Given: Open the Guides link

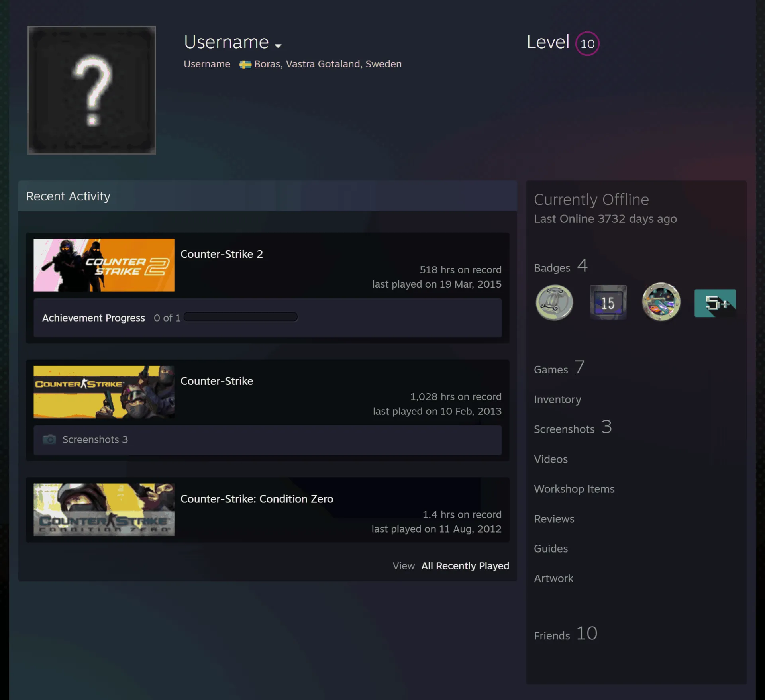Looking at the screenshot, I should pyautogui.click(x=551, y=549).
